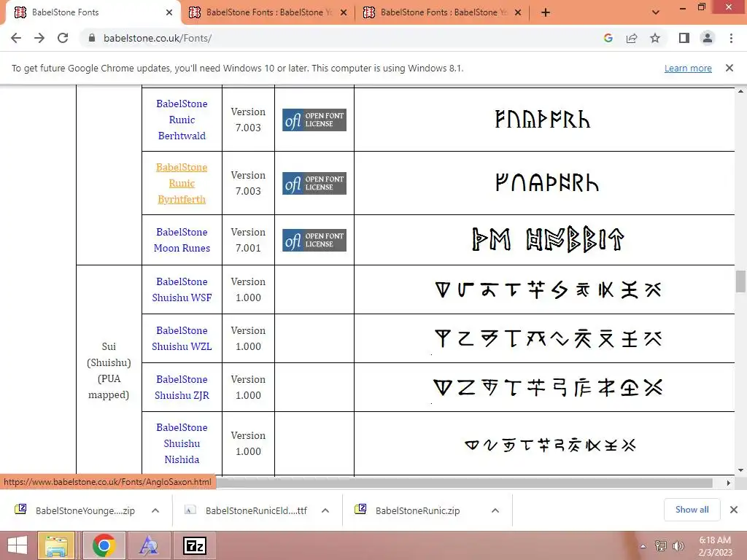The width and height of the screenshot is (747, 560).
Task: Click the Shuishu Nishida glyph sample image
Action: [550, 446]
